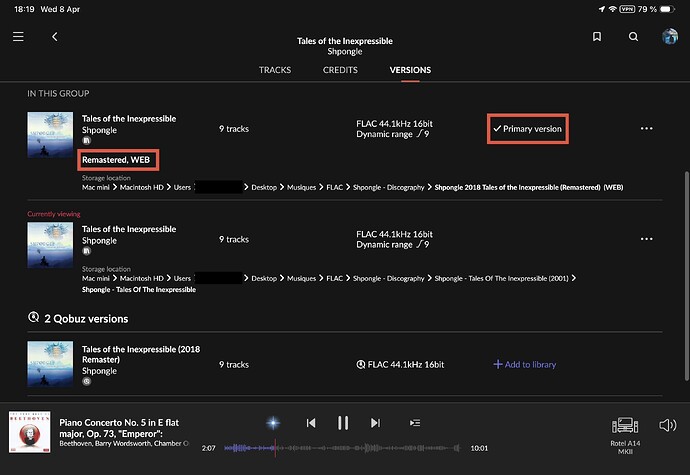Click 'Mac mini' in the first storage path
Image resolution: width=690 pixels, height=475 pixels.
pyautogui.click(x=95, y=188)
